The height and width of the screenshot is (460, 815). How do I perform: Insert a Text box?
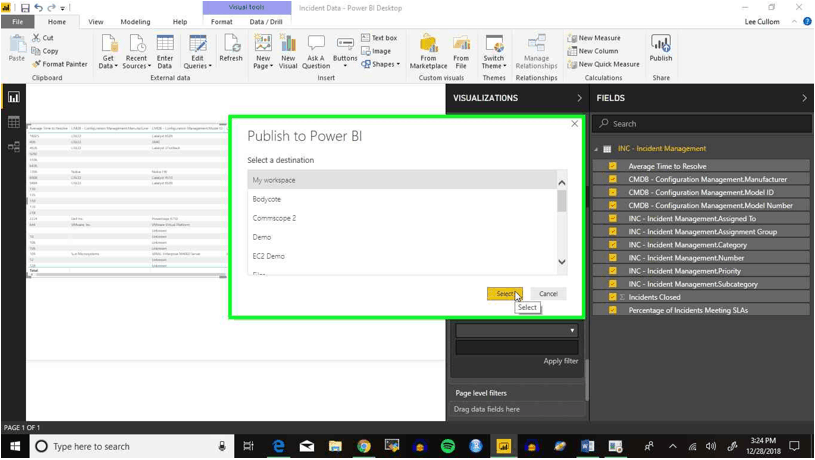point(379,38)
